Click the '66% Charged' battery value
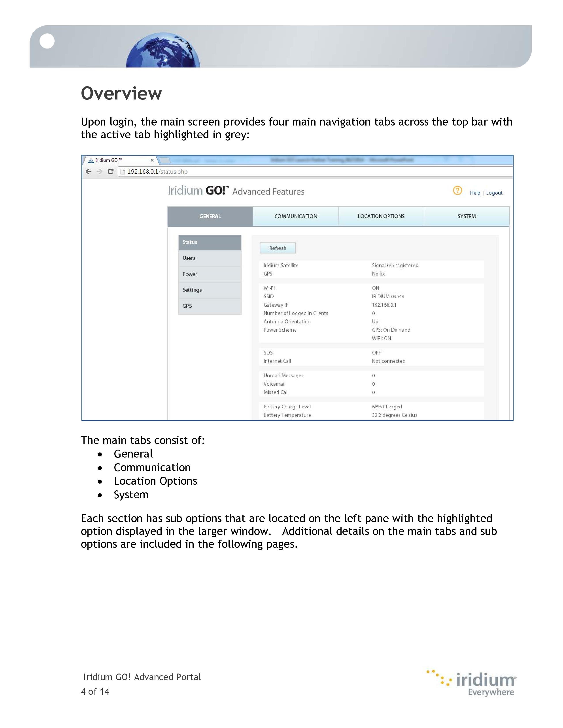The height and width of the screenshot is (728, 563). (x=387, y=407)
